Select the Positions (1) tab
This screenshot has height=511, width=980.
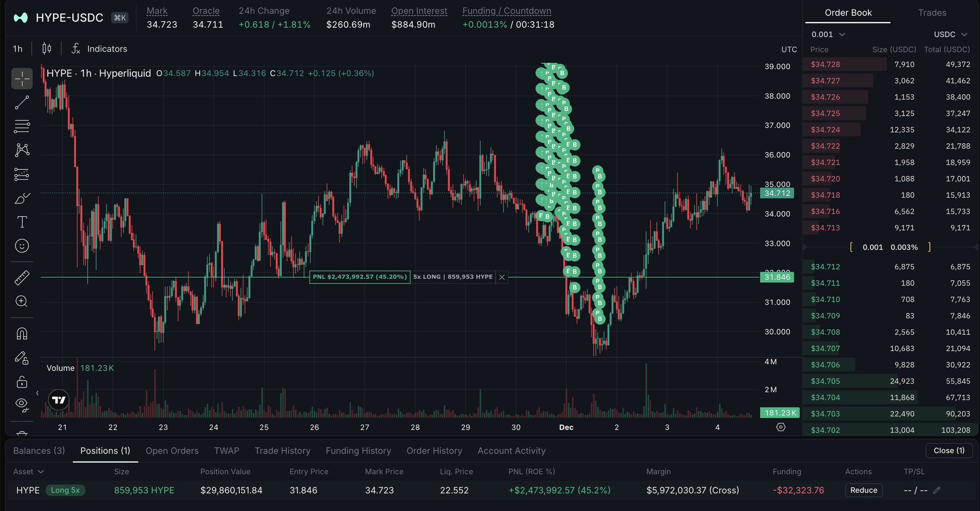pos(105,451)
